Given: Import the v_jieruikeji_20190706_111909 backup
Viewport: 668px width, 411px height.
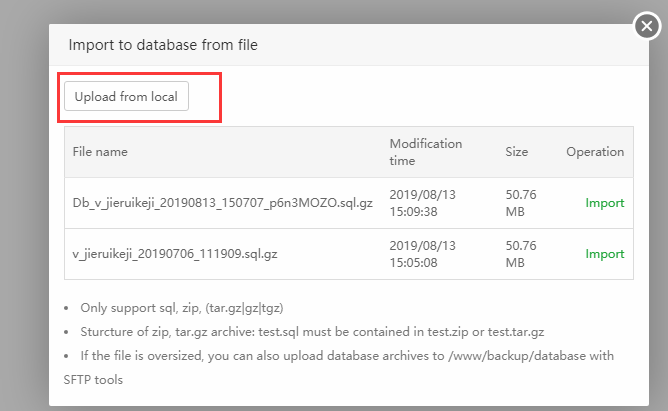Looking at the screenshot, I should pos(604,254).
